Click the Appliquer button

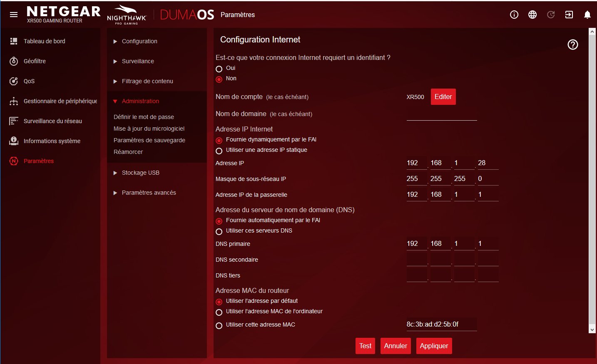[x=434, y=346]
